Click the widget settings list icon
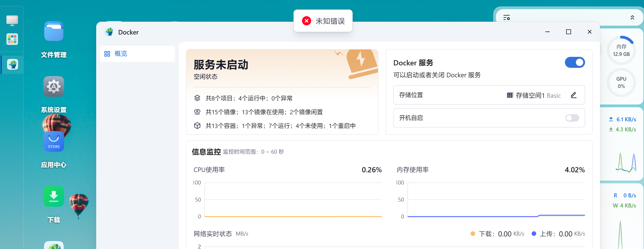 [x=507, y=17]
